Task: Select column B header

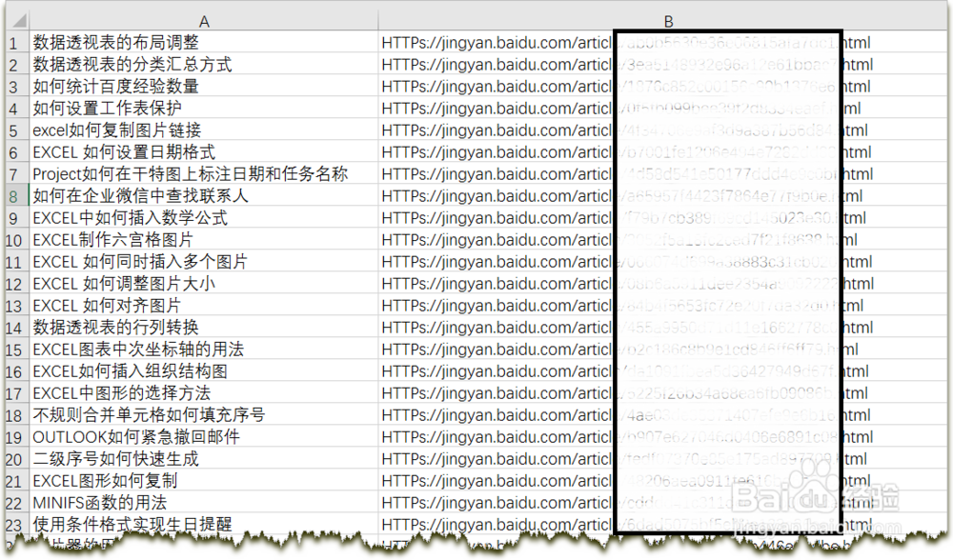Action: tap(664, 21)
